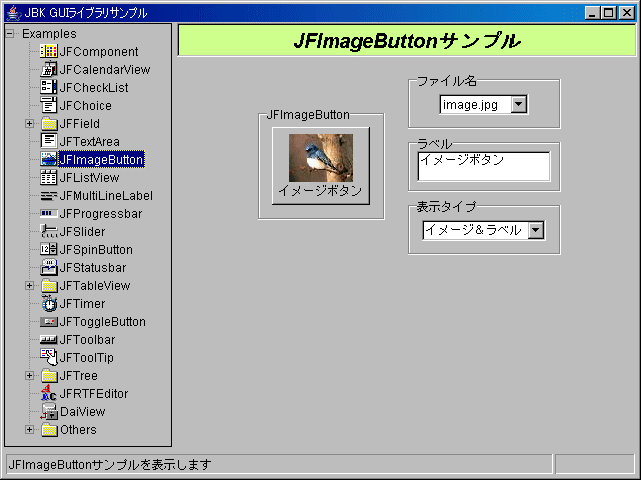
Task: Click the イメージボタン image button
Action: coord(321,166)
